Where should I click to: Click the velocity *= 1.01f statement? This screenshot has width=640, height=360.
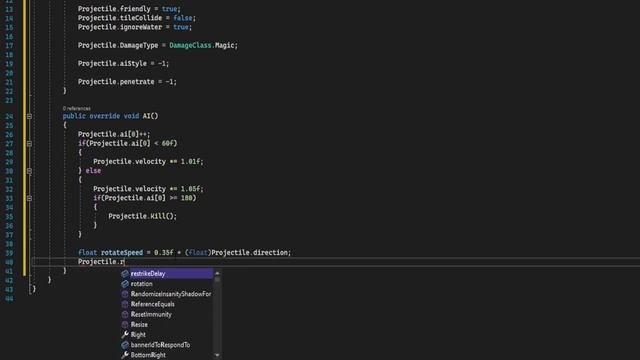pyautogui.click(x=148, y=162)
